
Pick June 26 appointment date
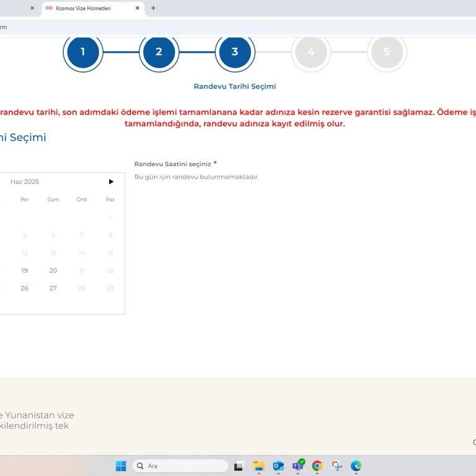[x=25, y=288]
